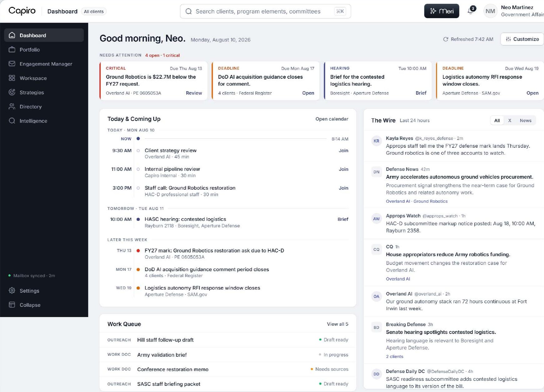Screen dimensions: 544x392
Task: Click the 4 open · 1 critical status
Action: tap(162, 55)
